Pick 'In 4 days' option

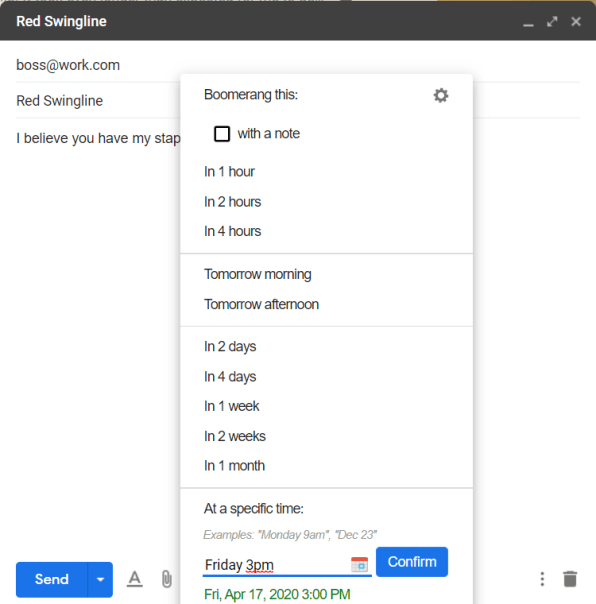tap(230, 377)
